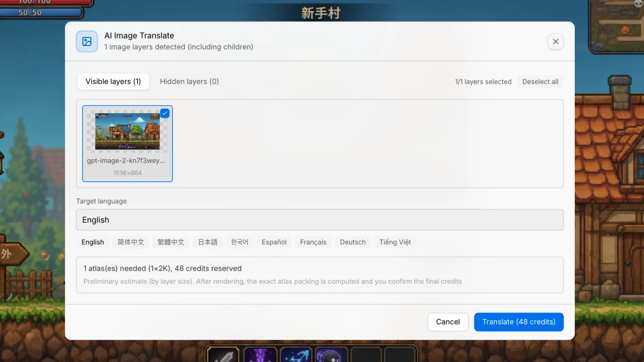This screenshot has height=362, width=644.
Task: Choose the Tiếng Việt language chip
Action: click(x=395, y=242)
